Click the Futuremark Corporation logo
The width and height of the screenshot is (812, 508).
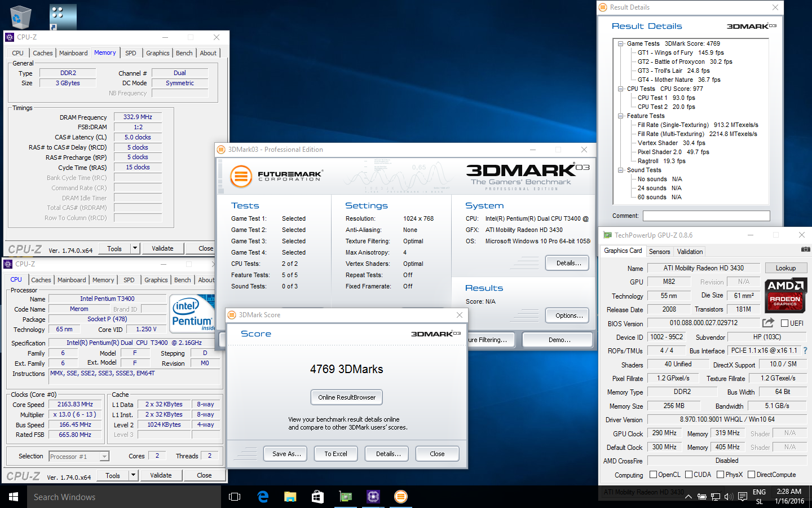point(276,176)
